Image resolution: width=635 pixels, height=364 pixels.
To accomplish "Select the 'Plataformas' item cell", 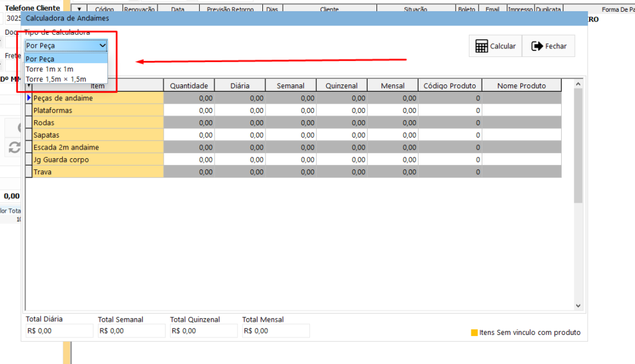I will (98, 110).
